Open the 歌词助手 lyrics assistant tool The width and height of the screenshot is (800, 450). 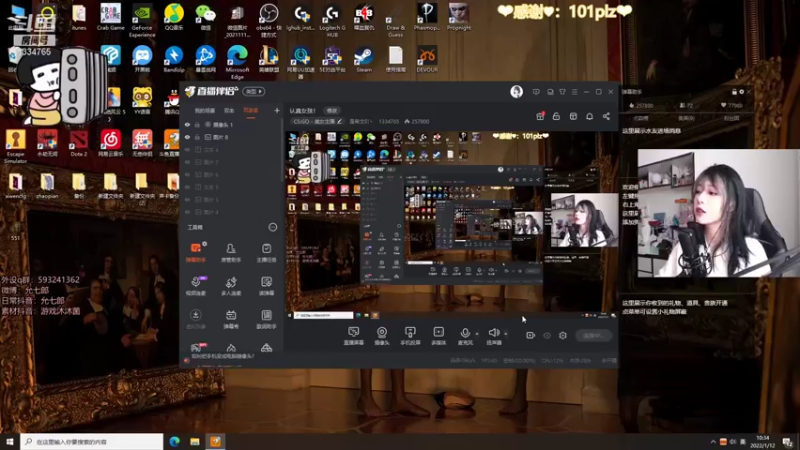[x=266, y=319]
